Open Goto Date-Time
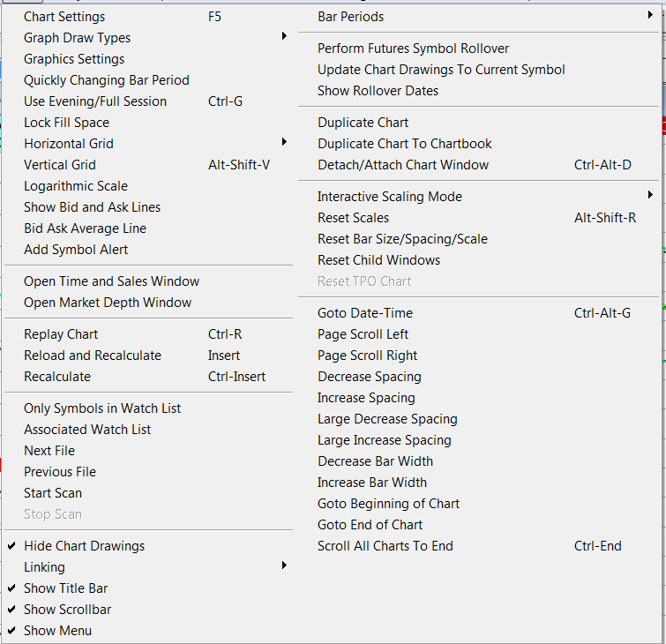 (479, 313)
